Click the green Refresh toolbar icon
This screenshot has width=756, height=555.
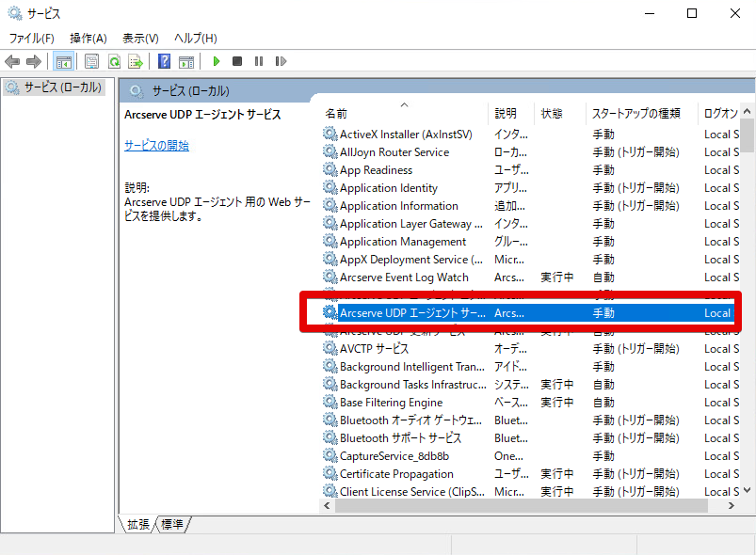click(114, 61)
